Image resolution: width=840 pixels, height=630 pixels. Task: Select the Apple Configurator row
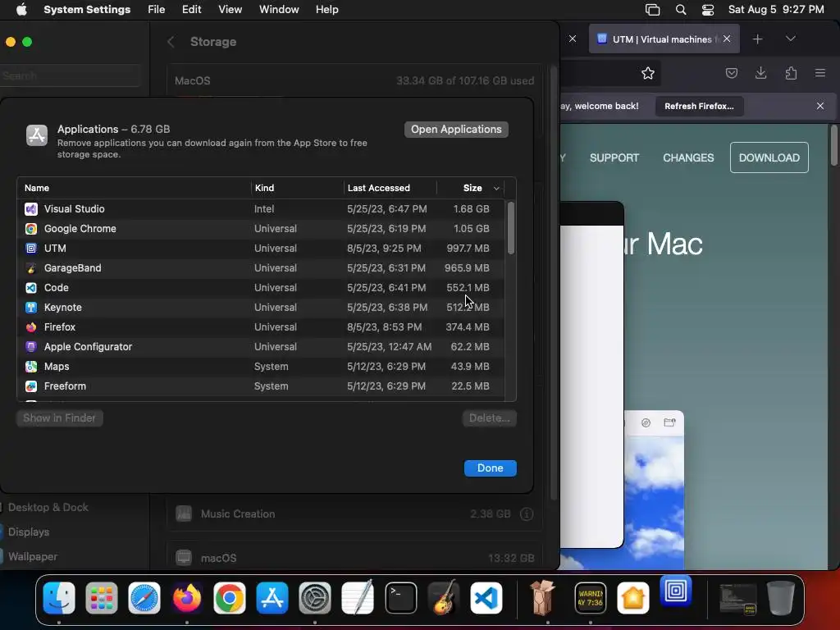[261, 347]
